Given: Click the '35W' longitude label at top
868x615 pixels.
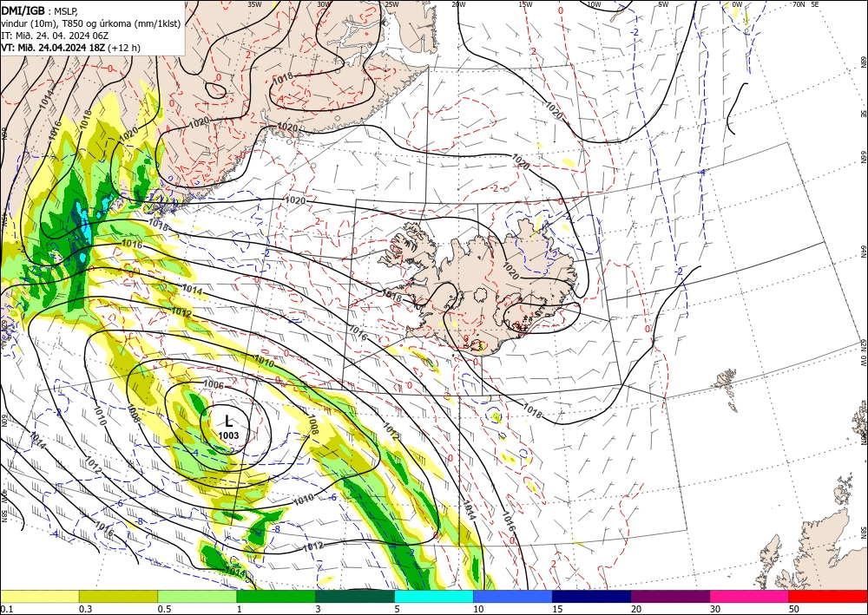Looking at the screenshot, I should [254, 4].
